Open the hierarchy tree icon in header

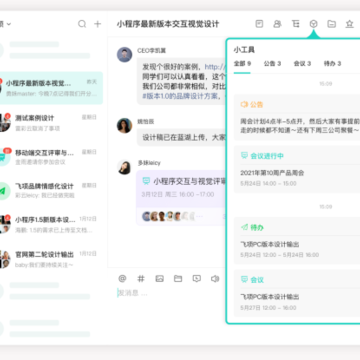(295, 24)
